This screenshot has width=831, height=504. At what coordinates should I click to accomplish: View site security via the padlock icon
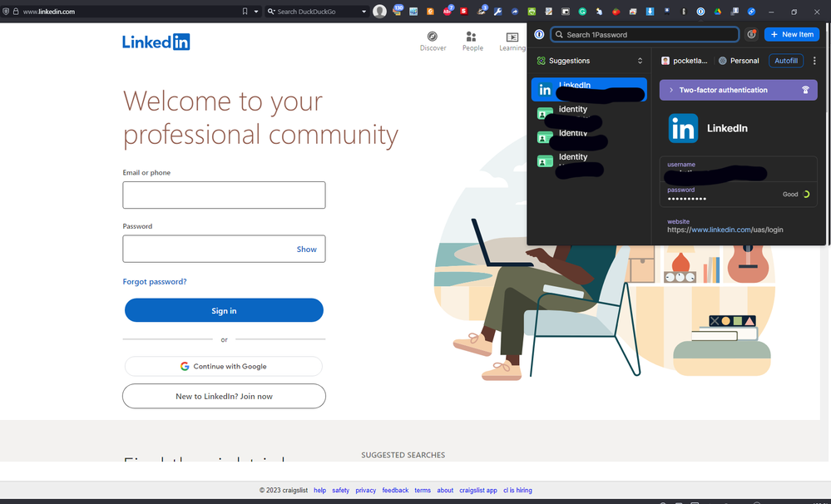pos(16,11)
